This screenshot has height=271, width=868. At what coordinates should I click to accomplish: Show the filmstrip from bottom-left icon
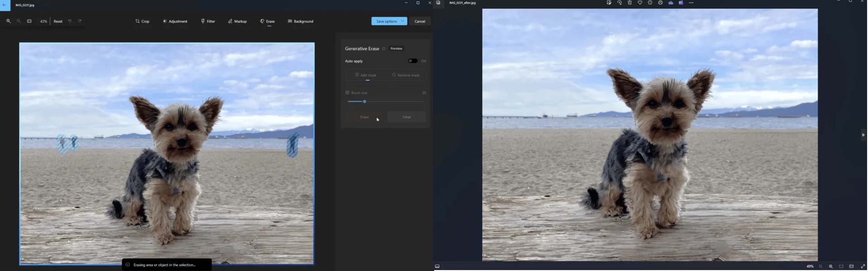437,266
